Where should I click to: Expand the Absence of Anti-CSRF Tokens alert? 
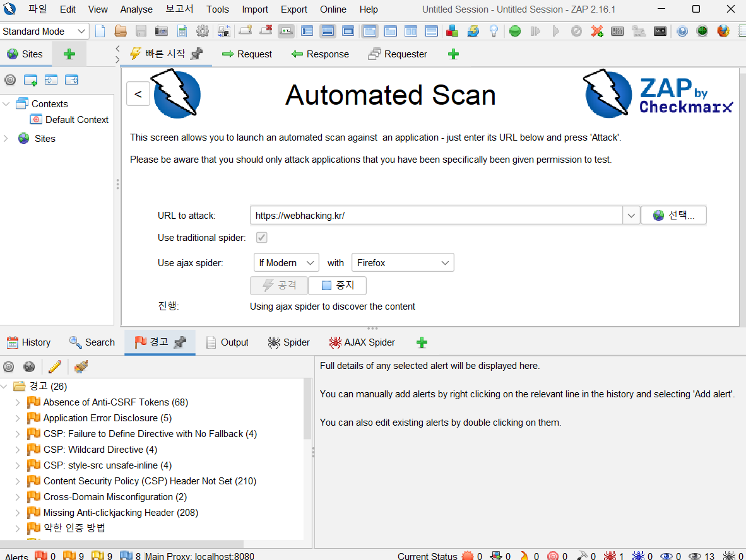click(18, 402)
